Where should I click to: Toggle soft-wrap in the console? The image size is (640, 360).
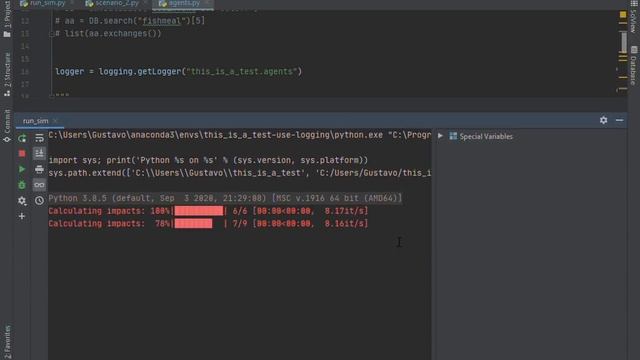[39, 138]
